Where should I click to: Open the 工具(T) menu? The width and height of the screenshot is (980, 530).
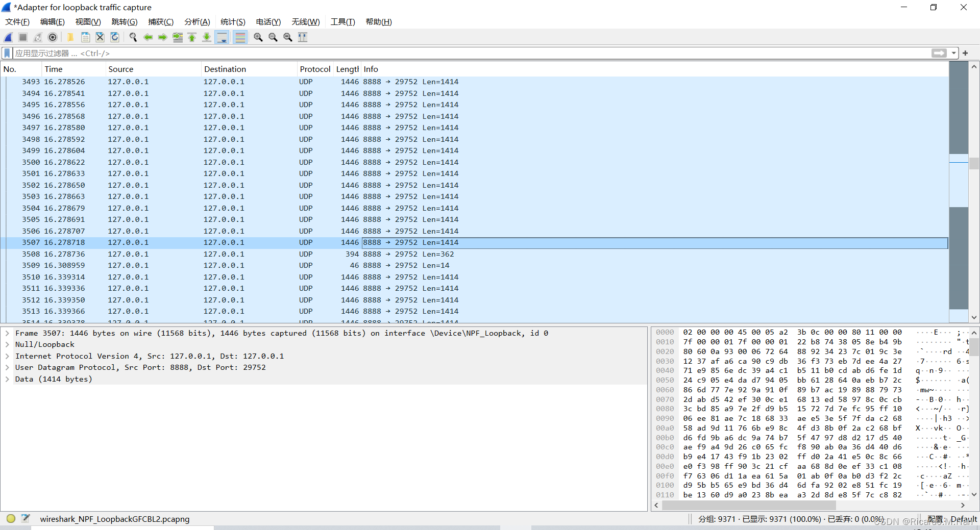pos(342,21)
